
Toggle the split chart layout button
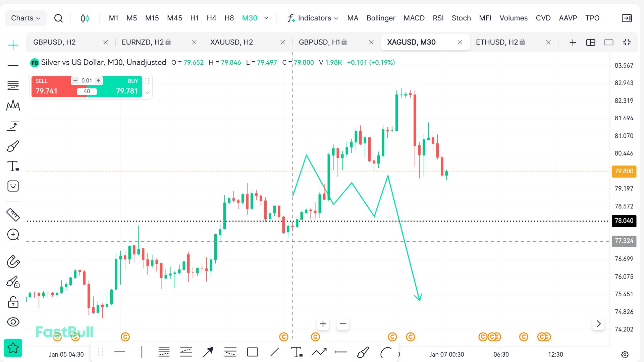[590, 42]
